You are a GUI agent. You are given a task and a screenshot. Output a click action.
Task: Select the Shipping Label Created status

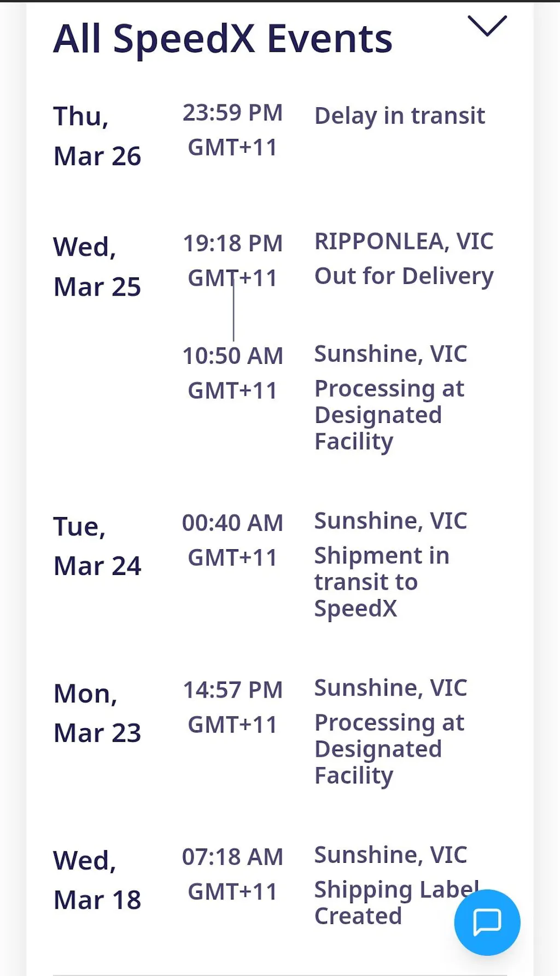coord(383,903)
